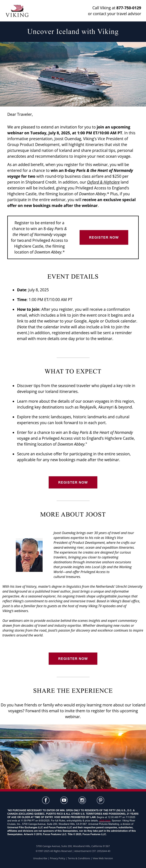Viewport: 146px width, 868px height.
Task: Follow the Oxford & Highclere link
Action: pos(103,182)
